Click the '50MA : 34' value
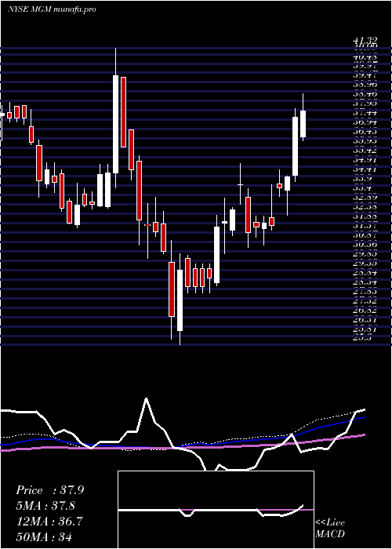 coord(44,536)
